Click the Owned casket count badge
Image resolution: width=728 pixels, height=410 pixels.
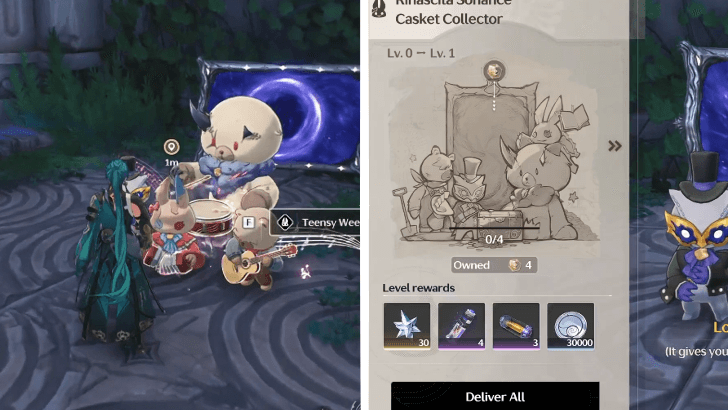494,265
